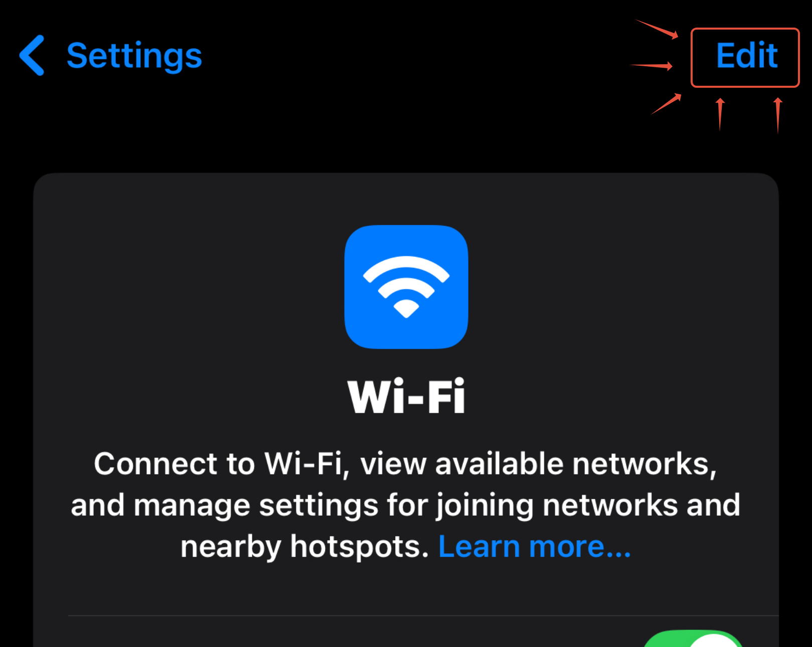Viewport: 812px width, 647px height.
Task: Click the right upward red arrow under Edit
Action: pyautogui.click(x=778, y=115)
